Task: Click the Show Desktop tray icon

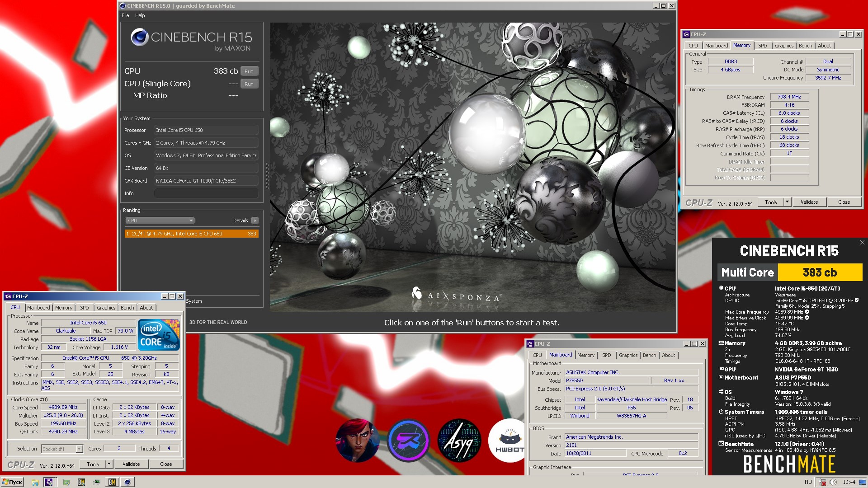Action: pyautogui.click(x=863, y=482)
